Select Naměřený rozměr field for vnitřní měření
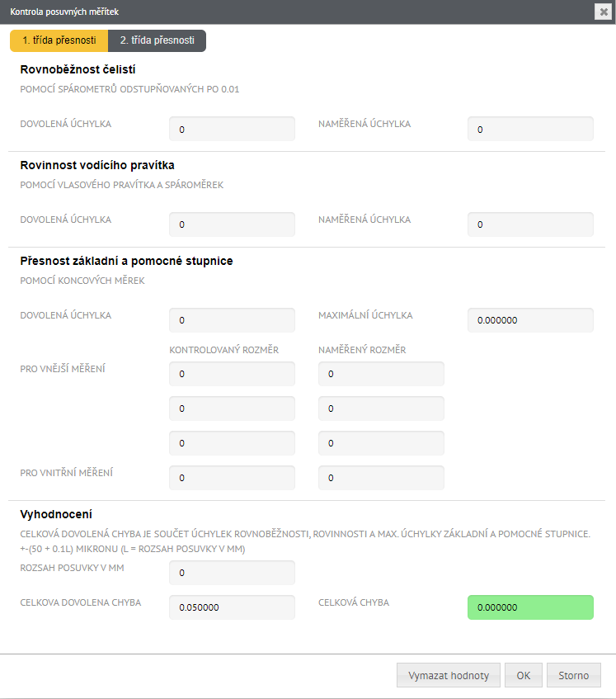616x699 pixels. click(381, 478)
